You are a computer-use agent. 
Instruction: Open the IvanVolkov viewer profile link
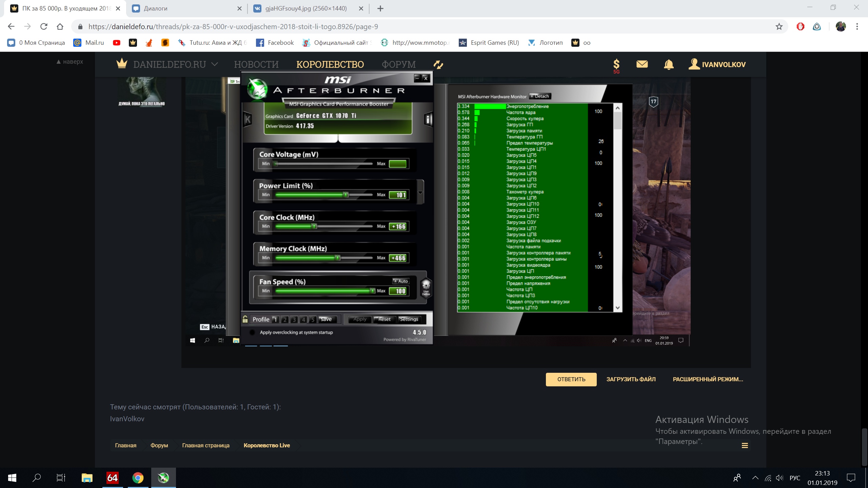coord(127,419)
